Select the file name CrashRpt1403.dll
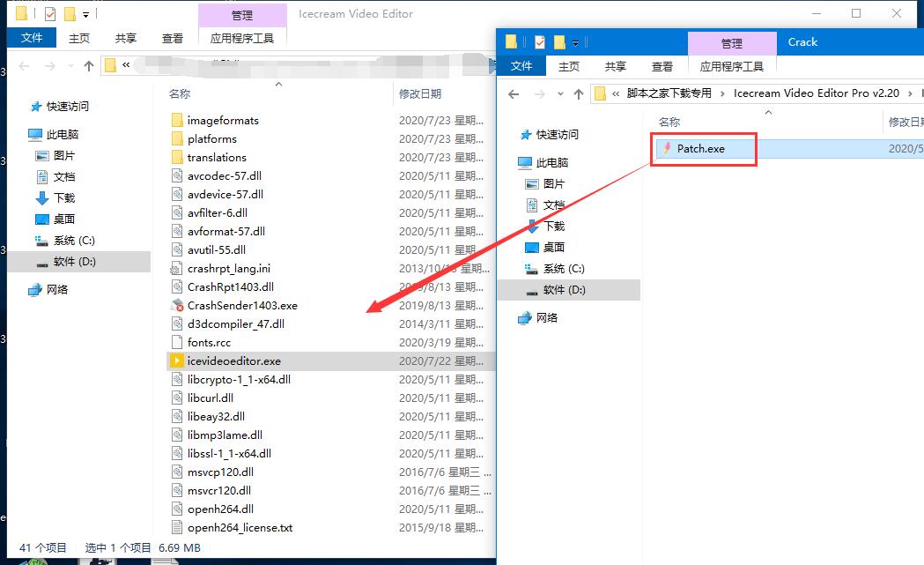Image resolution: width=924 pixels, height=565 pixels. click(x=231, y=287)
